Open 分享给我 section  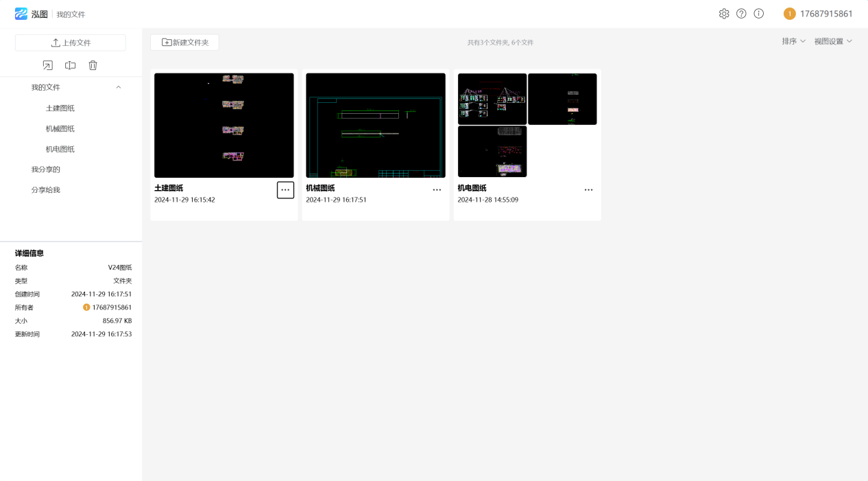coord(45,190)
